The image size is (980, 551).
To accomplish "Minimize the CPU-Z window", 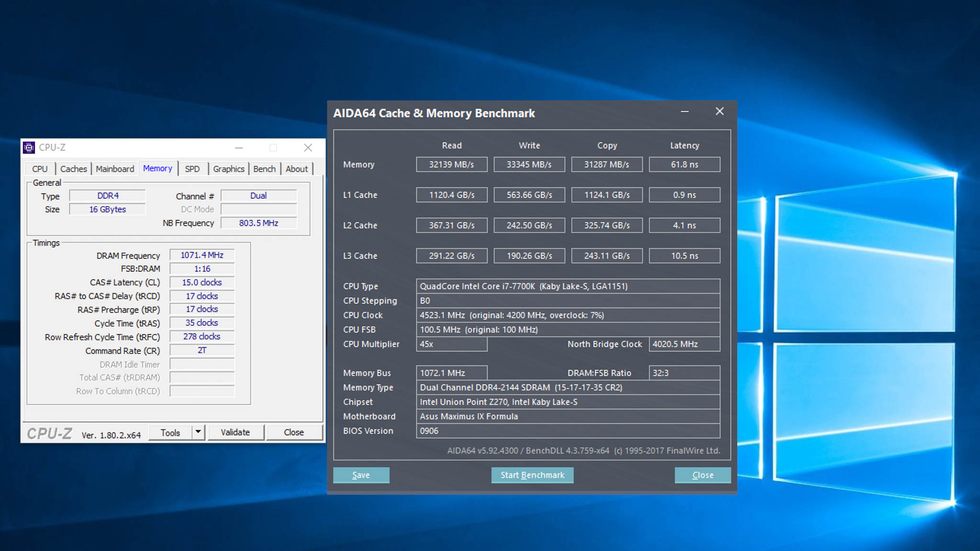I will [239, 148].
